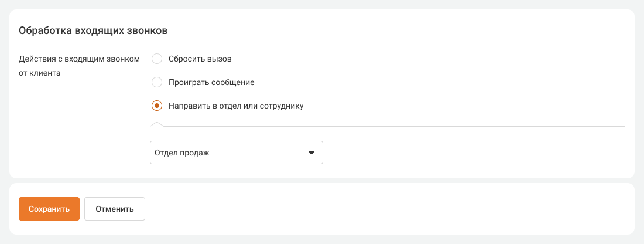Click the "Проиграть сообщение" label text
The width and height of the screenshot is (644, 244).
[x=211, y=82]
